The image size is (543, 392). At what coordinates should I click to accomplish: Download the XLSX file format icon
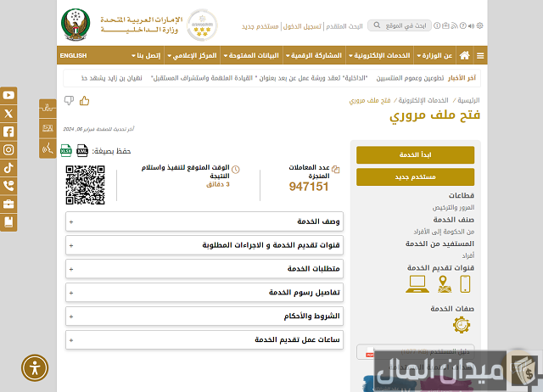pyautogui.click(x=66, y=151)
